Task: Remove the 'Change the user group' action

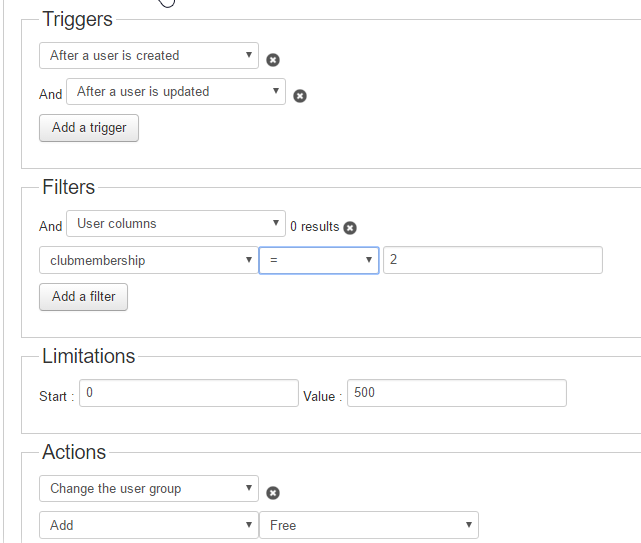Action: [273, 493]
